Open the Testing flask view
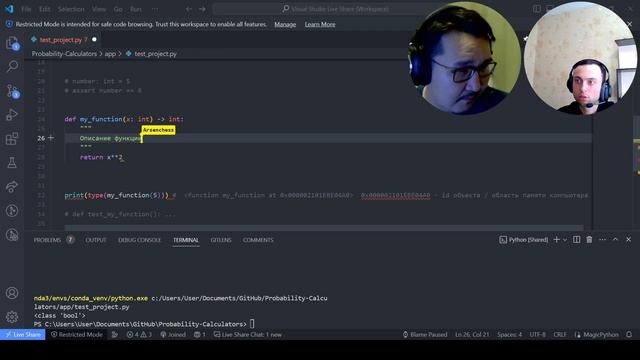Viewport: 640px width, 360px height. (12, 163)
